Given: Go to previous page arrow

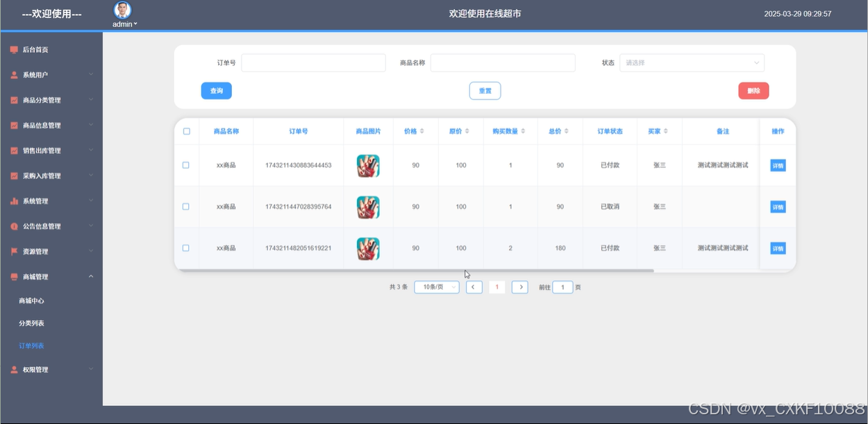Looking at the screenshot, I should click(x=474, y=287).
